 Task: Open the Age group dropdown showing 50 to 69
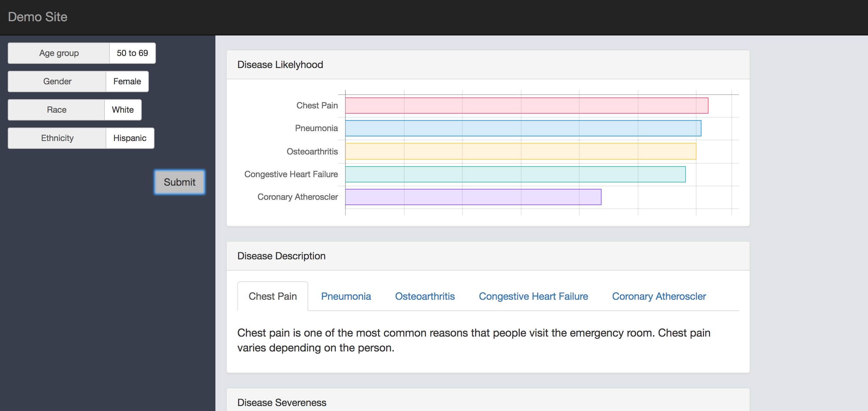(x=132, y=53)
